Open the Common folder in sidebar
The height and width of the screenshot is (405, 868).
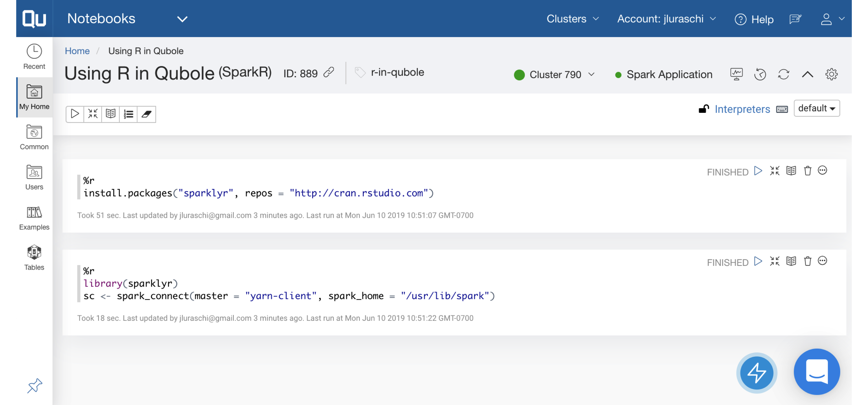[x=34, y=137]
